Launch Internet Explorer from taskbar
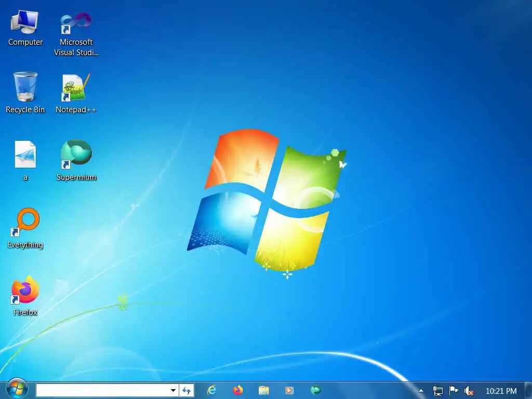 pos(211,390)
